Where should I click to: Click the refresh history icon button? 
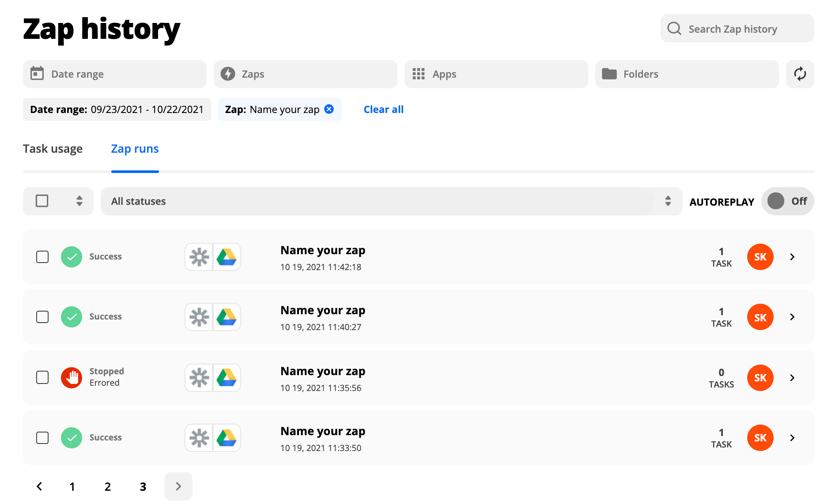click(x=800, y=74)
